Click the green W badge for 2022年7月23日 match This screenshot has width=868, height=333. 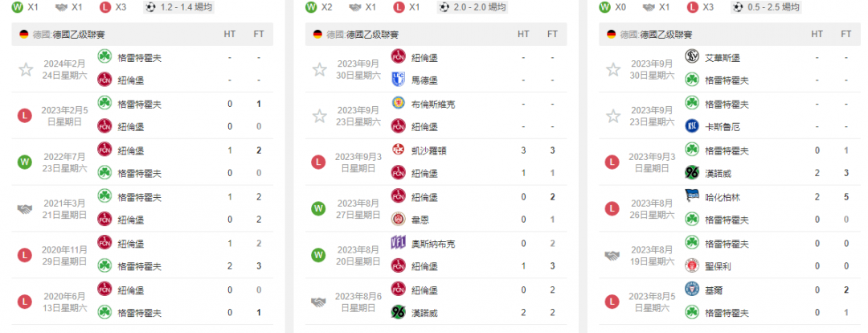[25, 162]
